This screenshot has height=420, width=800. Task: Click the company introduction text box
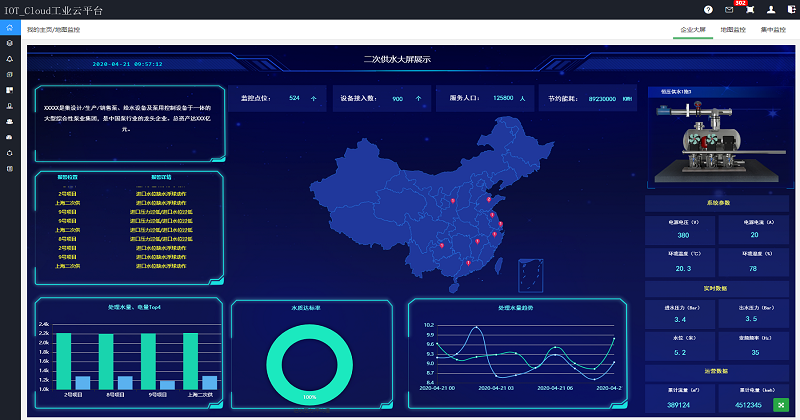130,123
